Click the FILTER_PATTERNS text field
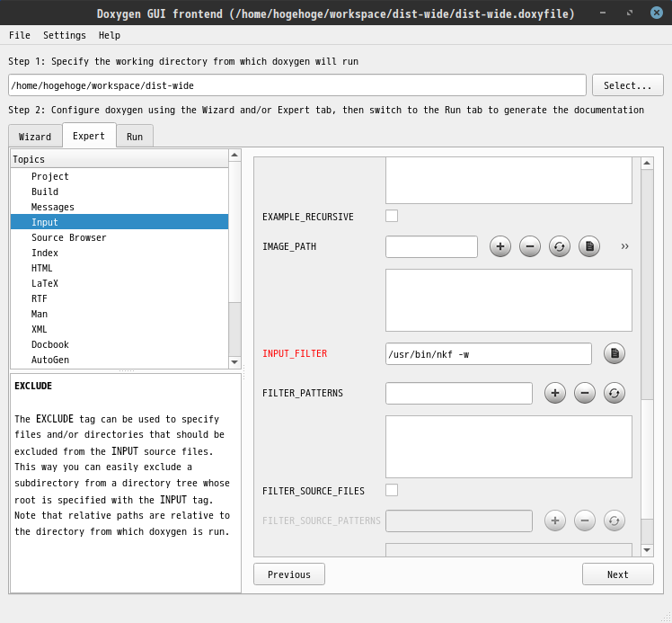The width and height of the screenshot is (672, 623). pos(459,393)
